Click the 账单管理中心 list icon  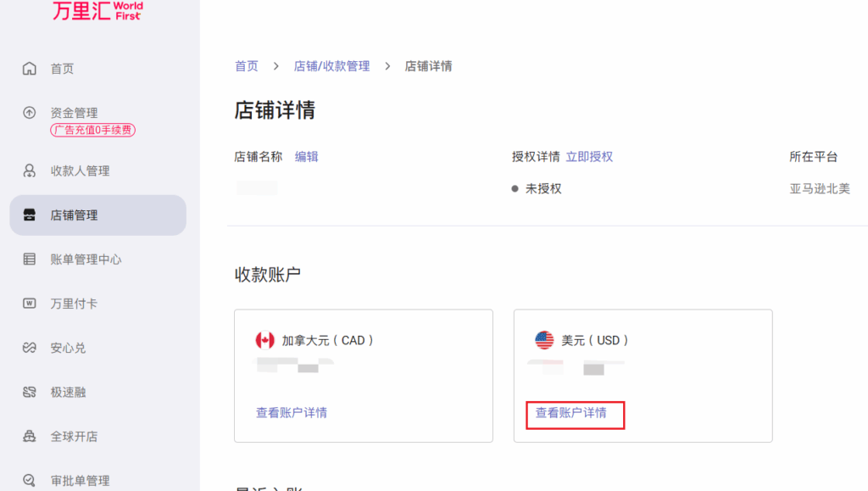coord(30,259)
